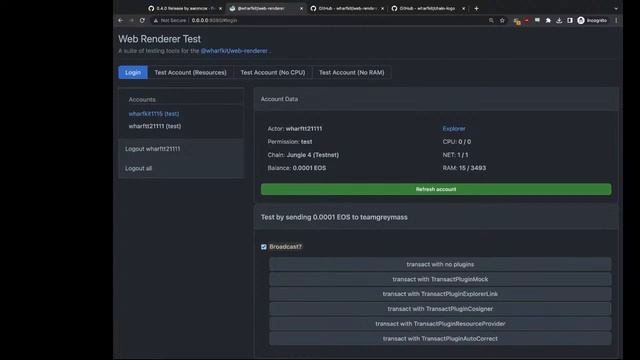Image resolution: width=640 pixels, height=360 pixels.
Task: Click the NET value 1 / 1
Action: [x=463, y=155]
